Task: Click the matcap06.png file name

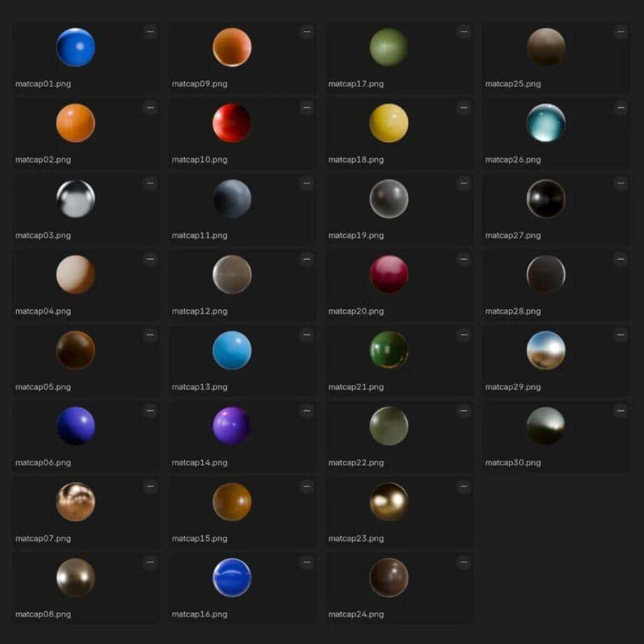Action: tap(43, 463)
